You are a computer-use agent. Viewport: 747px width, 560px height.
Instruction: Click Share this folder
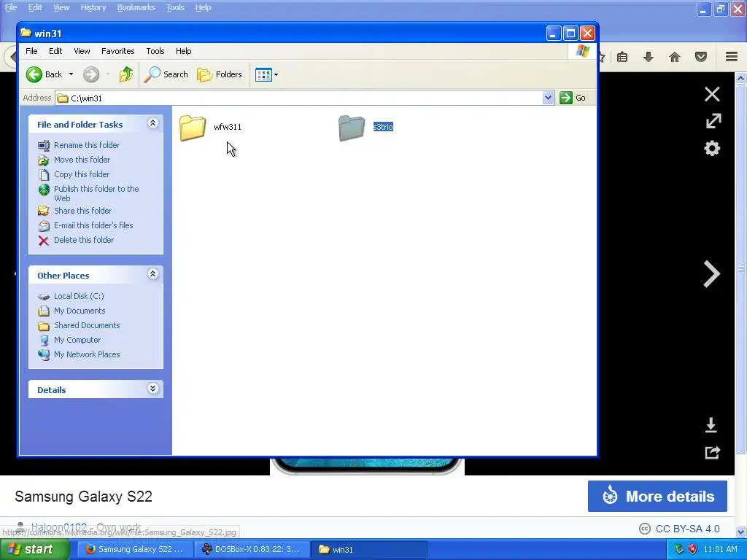click(x=82, y=211)
